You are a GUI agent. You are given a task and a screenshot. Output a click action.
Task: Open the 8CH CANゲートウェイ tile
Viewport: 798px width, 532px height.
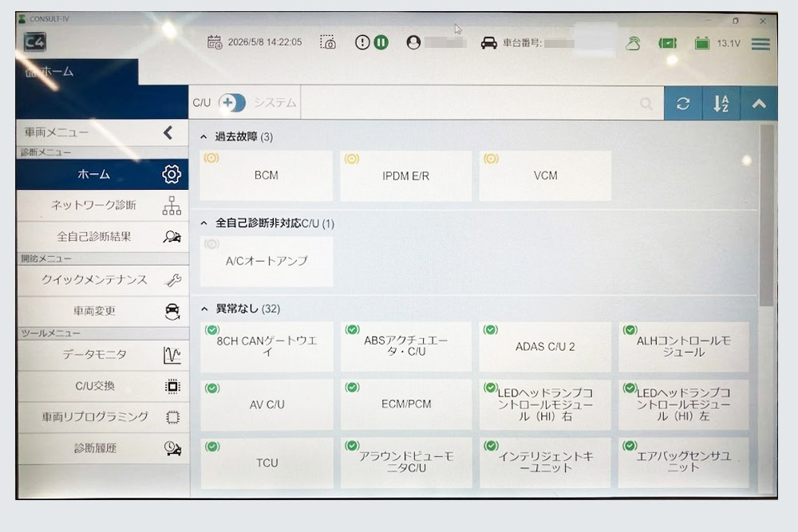click(x=267, y=346)
